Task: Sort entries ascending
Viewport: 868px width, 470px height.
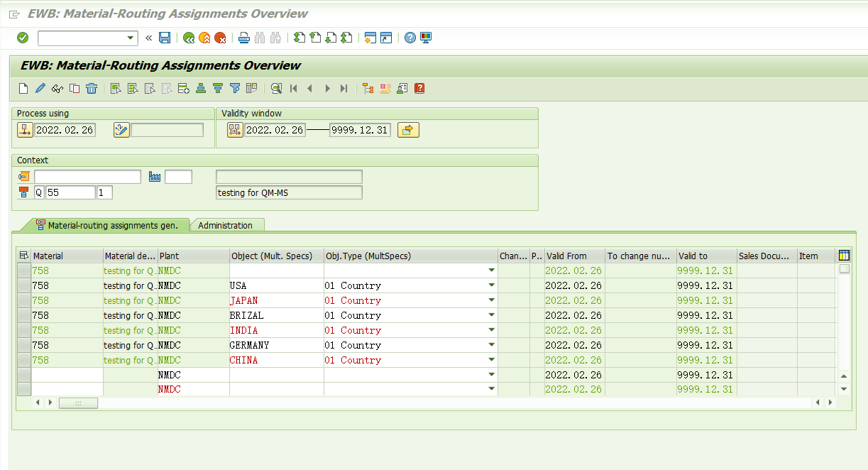Action: point(199,88)
